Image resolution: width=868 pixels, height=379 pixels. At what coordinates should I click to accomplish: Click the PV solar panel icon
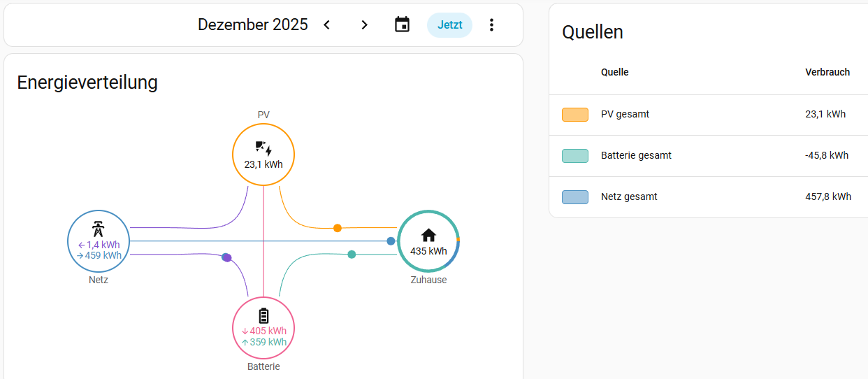(263, 148)
